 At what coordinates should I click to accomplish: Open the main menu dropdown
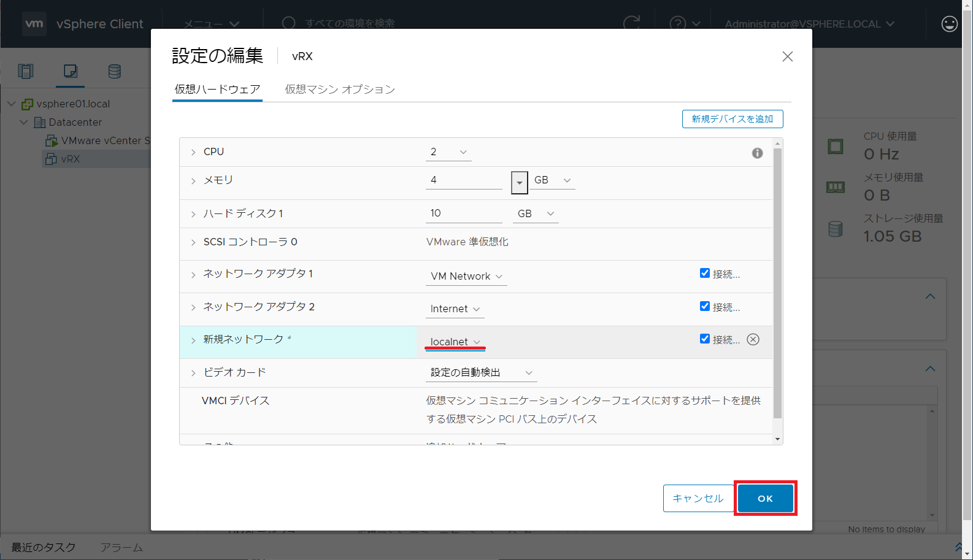tap(212, 24)
